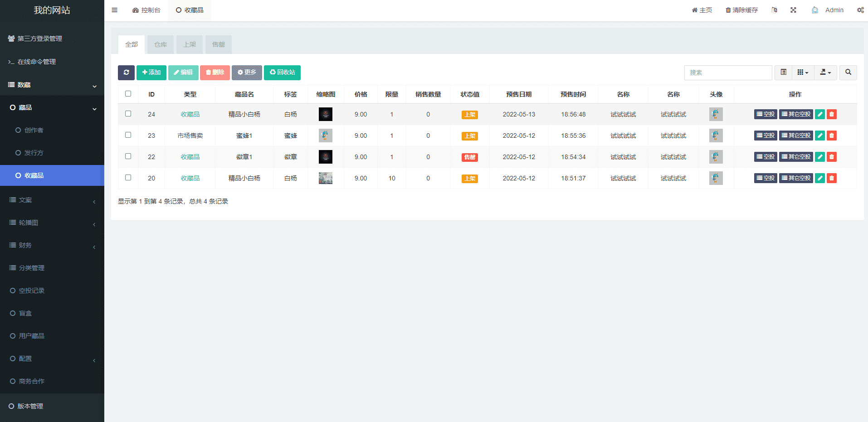Screen dimensions: 868x422
Task: Click the search magnifier icon button
Action: pyautogui.click(x=848, y=73)
